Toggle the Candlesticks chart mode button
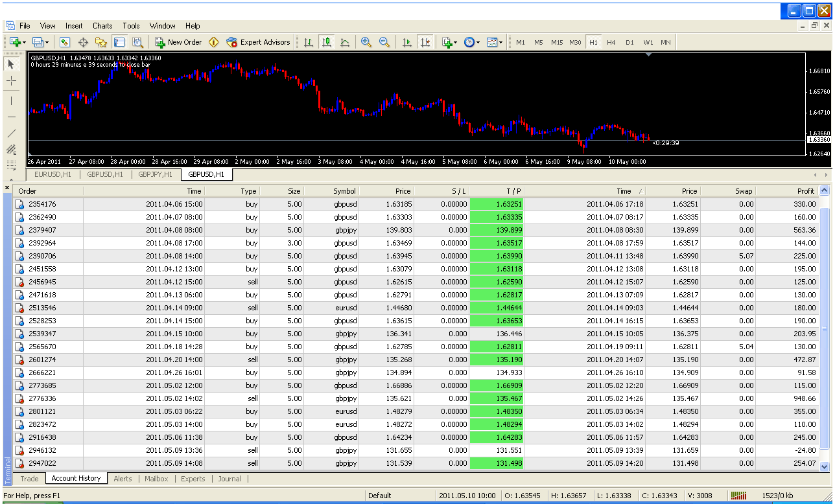 coord(327,42)
